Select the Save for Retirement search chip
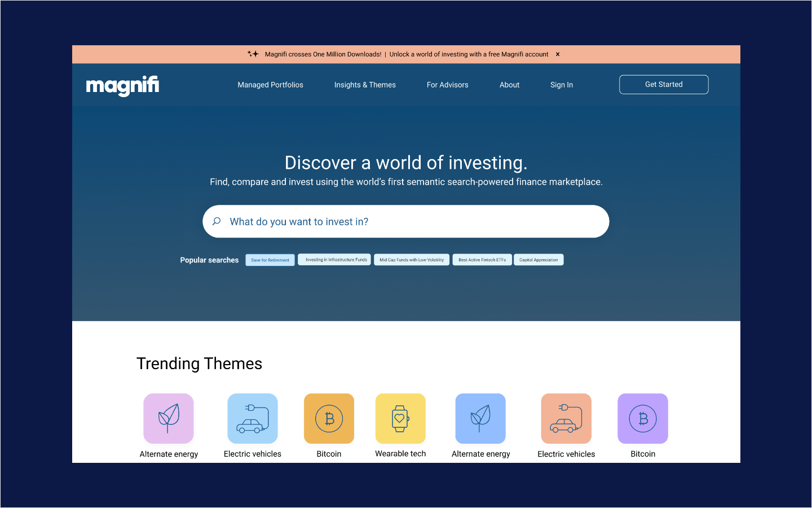 click(x=270, y=260)
